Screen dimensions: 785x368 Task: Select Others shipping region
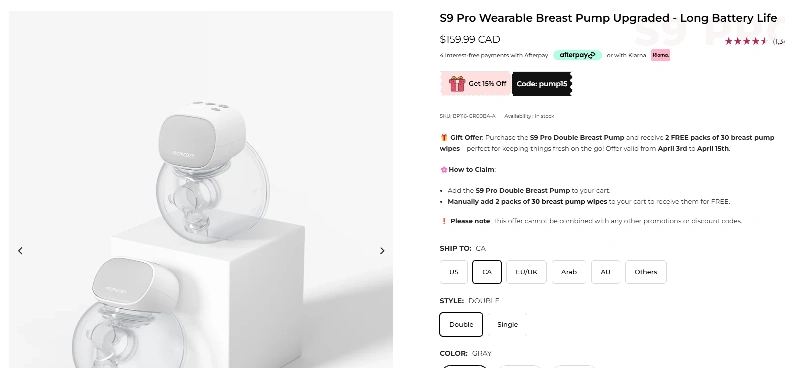point(646,272)
